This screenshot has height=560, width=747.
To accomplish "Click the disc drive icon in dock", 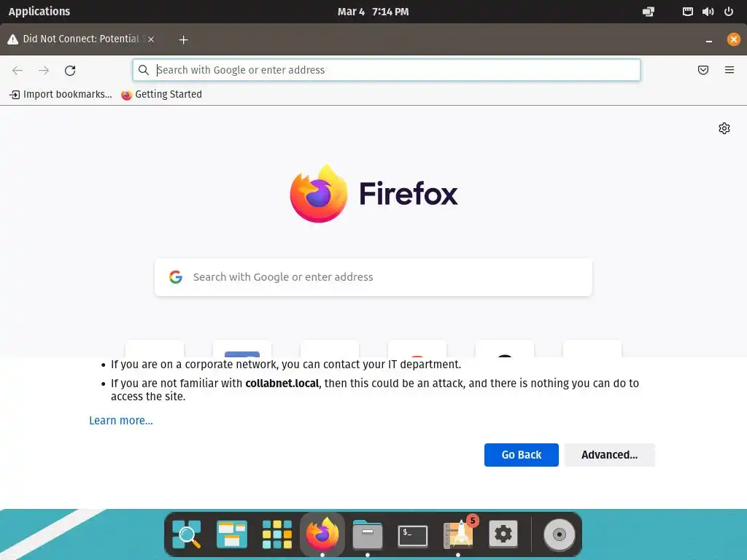I will (x=560, y=534).
